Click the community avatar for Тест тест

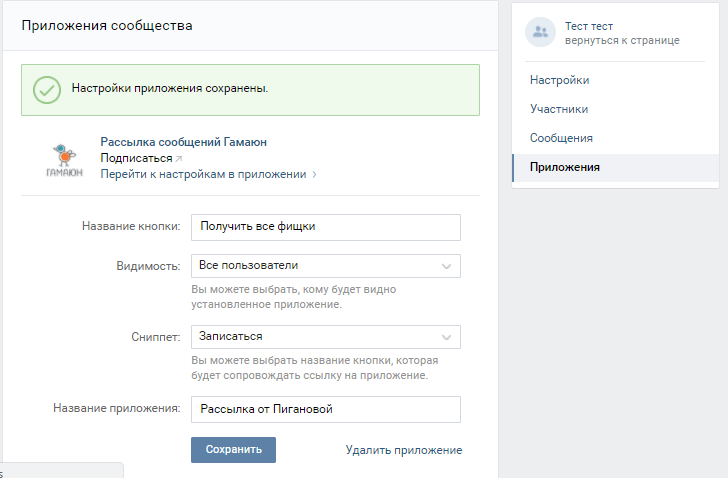[540, 32]
